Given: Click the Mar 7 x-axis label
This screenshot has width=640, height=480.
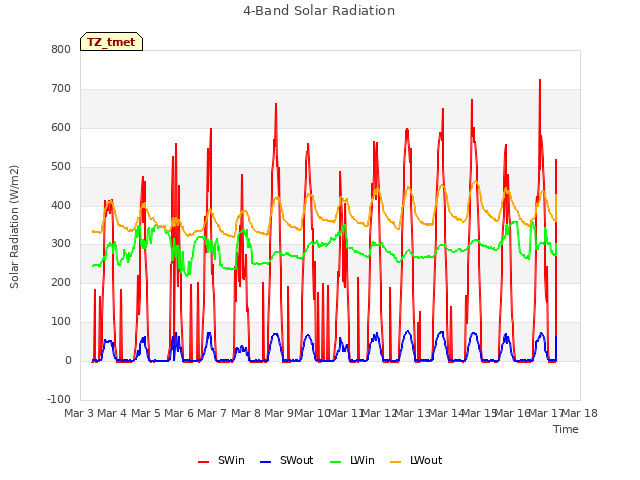Looking at the screenshot, I should click(212, 413).
